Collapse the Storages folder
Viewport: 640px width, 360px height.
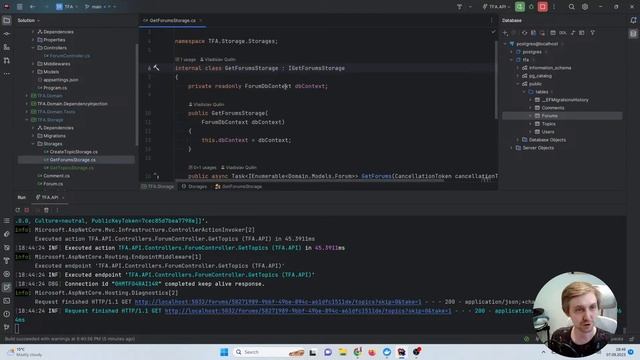33,144
